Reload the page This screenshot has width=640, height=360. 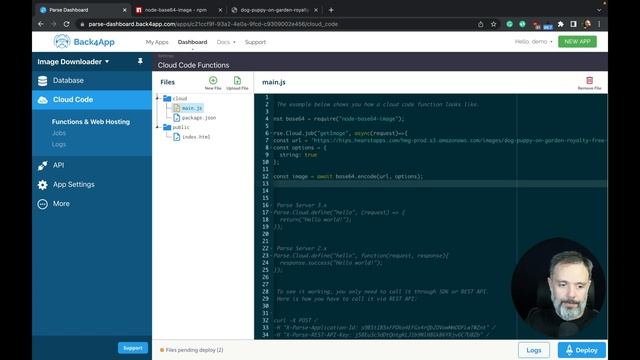click(x=67, y=24)
